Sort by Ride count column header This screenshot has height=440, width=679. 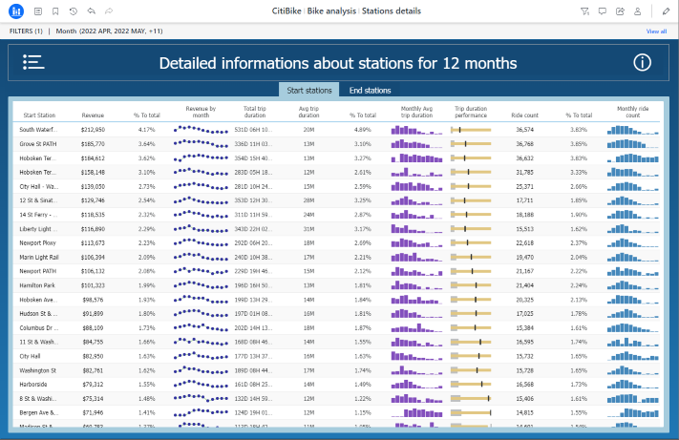pyautogui.click(x=525, y=115)
